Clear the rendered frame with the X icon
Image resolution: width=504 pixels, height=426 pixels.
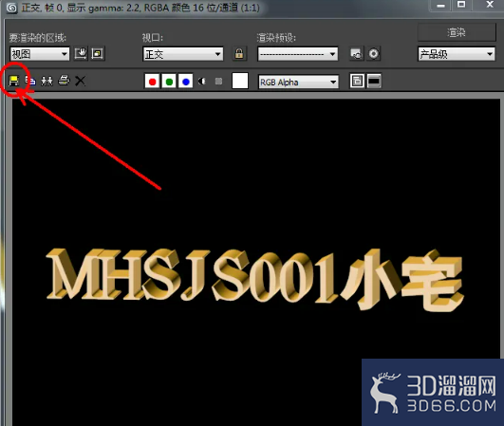click(80, 81)
